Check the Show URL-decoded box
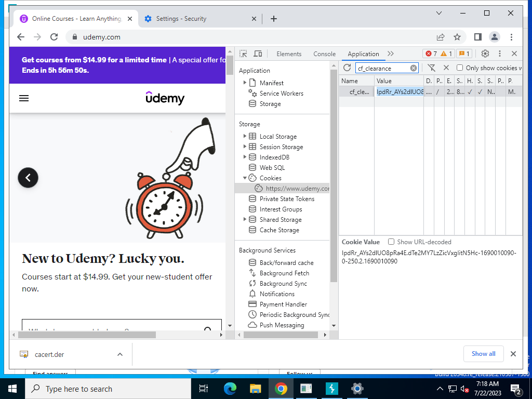Image resolution: width=532 pixels, height=399 pixels. point(391,242)
